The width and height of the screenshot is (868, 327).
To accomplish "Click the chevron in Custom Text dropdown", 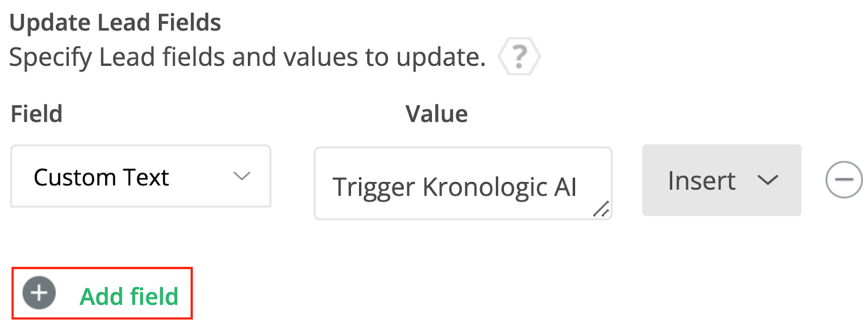I will 241,176.
